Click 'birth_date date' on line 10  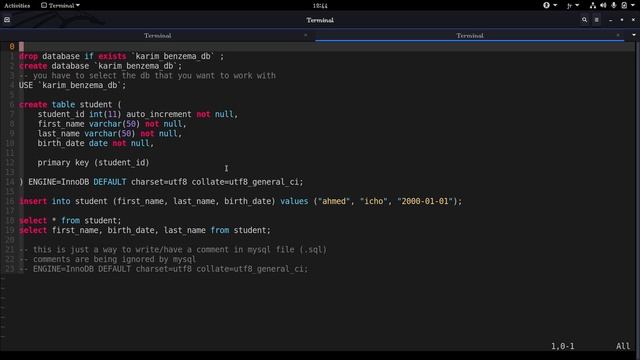[73, 143]
